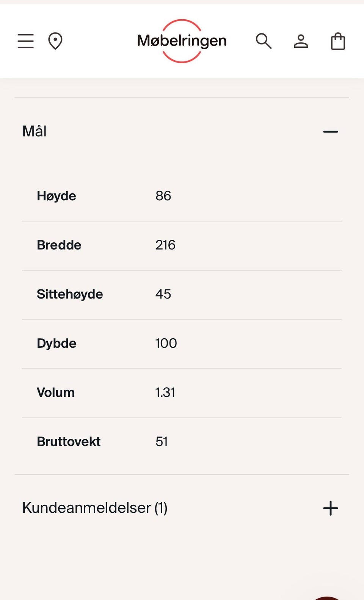Open the search magnifier
Image resolution: width=364 pixels, height=600 pixels.
point(264,41)
